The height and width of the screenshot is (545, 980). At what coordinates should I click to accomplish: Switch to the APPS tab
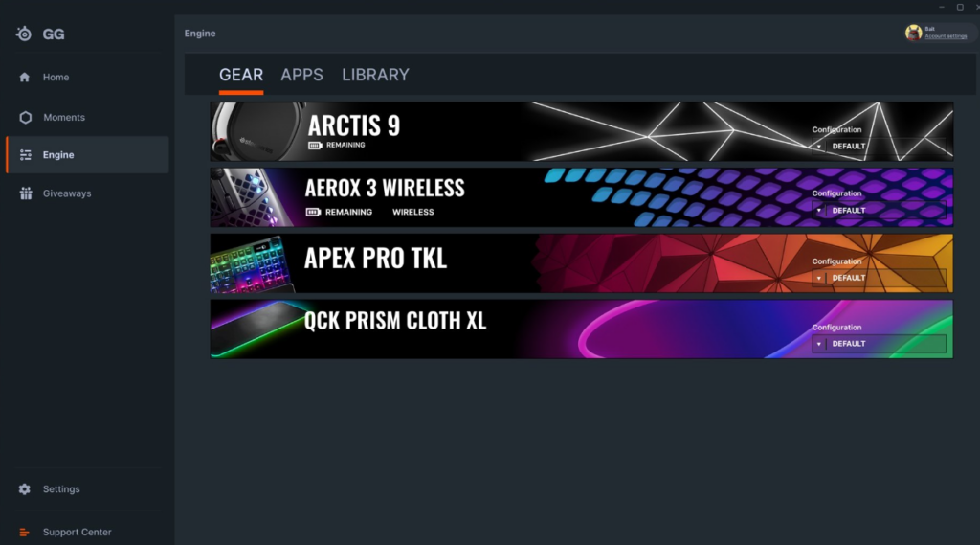[301, 75]
